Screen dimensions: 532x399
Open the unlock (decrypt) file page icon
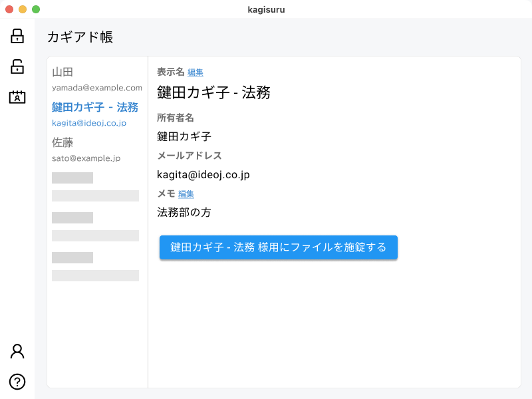[x=17, y=66]
